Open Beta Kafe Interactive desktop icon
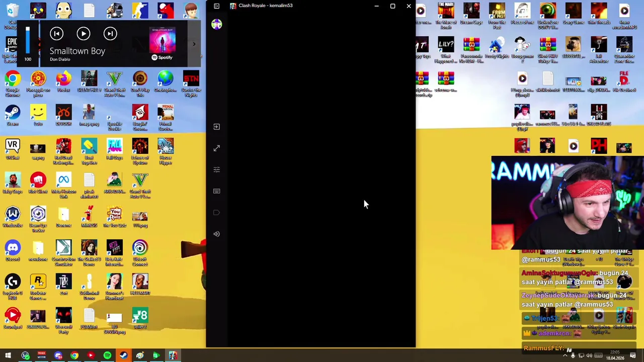Screen dimensions: 644x362 click(114, 253)
